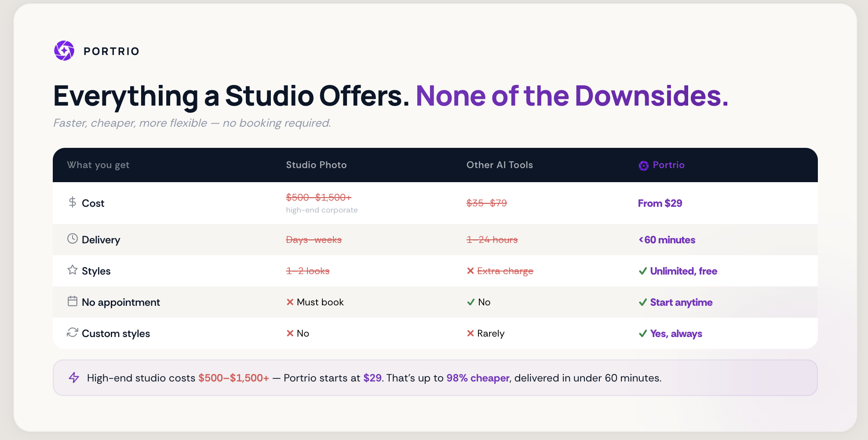This screenshot has width=868, height=440.
Task: Click the clock icon beside Delivery
Action: pos(73,238)
